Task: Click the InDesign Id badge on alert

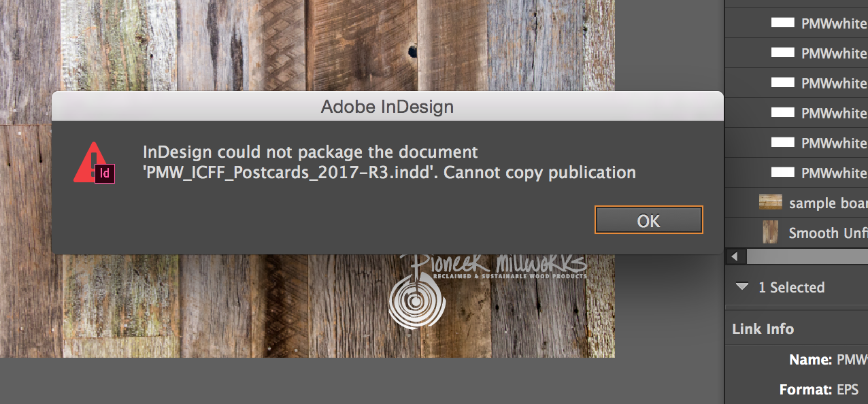Action: click(105, 173)
